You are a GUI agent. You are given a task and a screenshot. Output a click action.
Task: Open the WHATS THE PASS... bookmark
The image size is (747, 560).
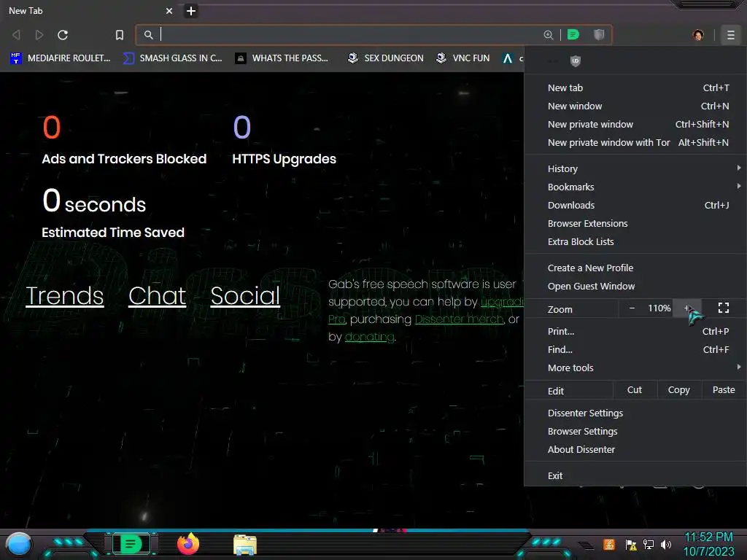pos(282,58)
